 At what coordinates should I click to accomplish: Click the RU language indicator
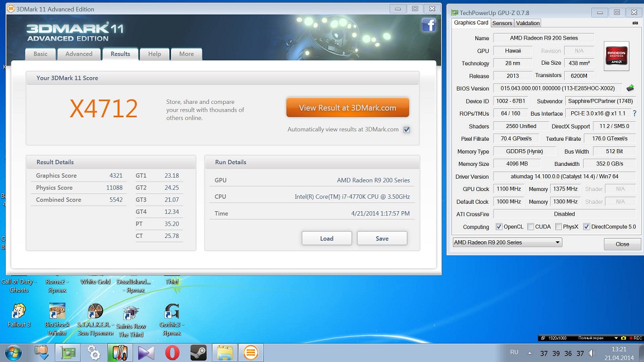[514, 352]
